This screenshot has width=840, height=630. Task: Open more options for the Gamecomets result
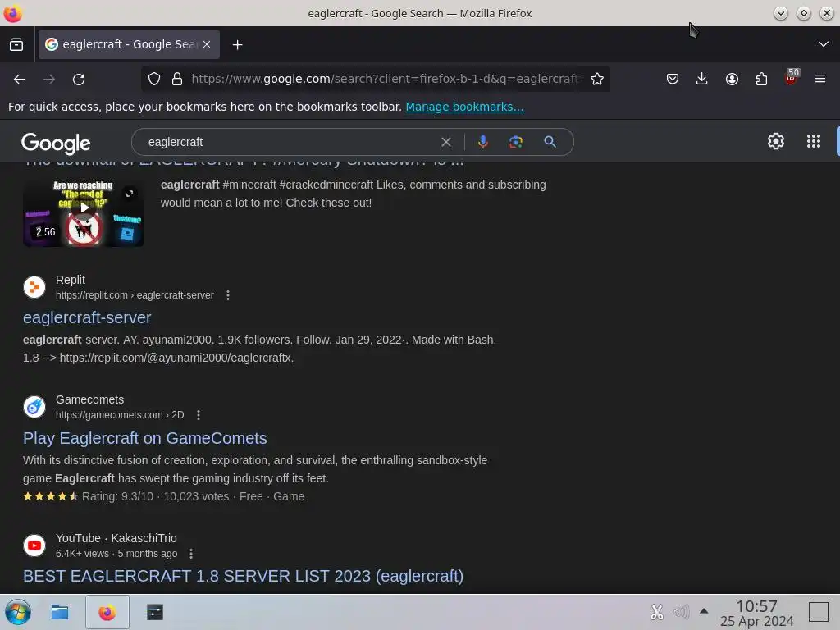pos(199,415)
